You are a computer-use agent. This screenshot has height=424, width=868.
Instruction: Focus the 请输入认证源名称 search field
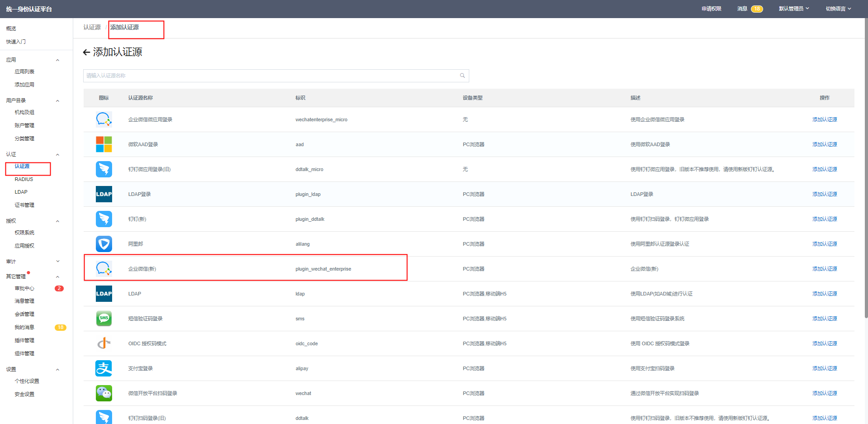(271, 76)
